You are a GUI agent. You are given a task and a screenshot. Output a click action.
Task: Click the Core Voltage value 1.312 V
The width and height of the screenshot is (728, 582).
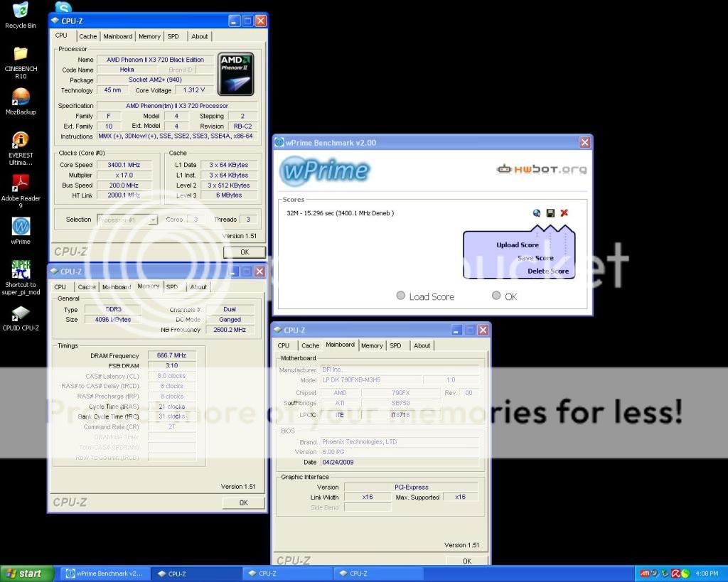193,90
